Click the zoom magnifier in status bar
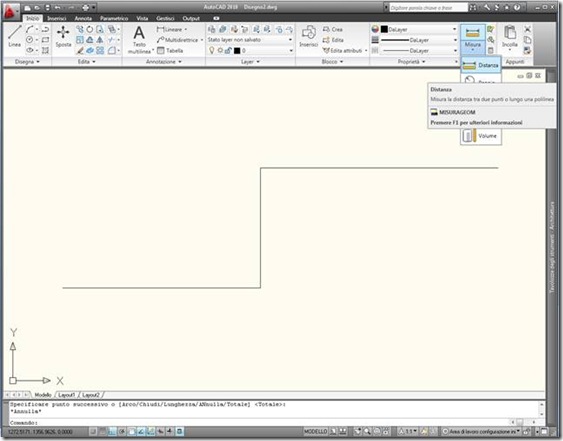 pos(367,431)
